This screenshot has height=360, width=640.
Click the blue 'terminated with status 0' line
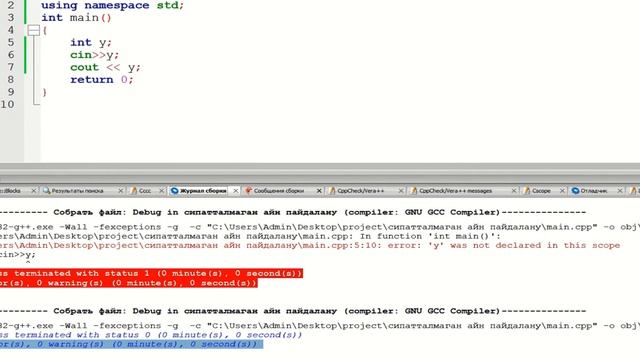pyautogui.click(x=151, y=335)
